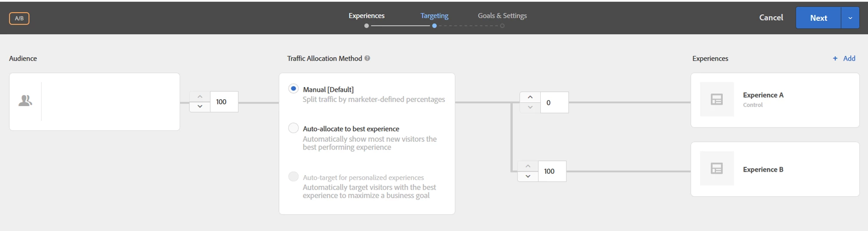This screenshot has height=231, width=868.
Task: Open the Goals & Settings step
Action: (x=502, y=16)
